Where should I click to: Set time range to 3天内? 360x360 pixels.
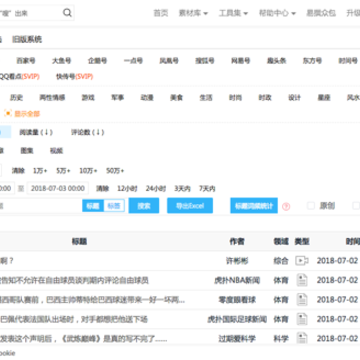click(x=182, y=189)
